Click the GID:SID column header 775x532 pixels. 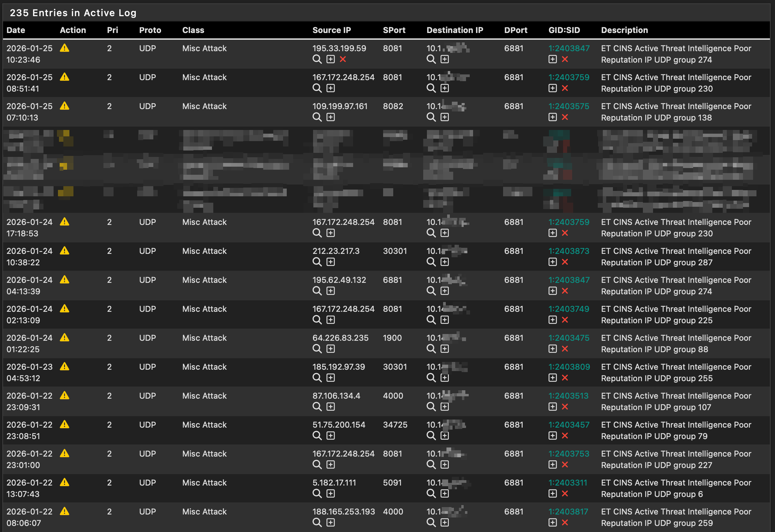[564, 30]
